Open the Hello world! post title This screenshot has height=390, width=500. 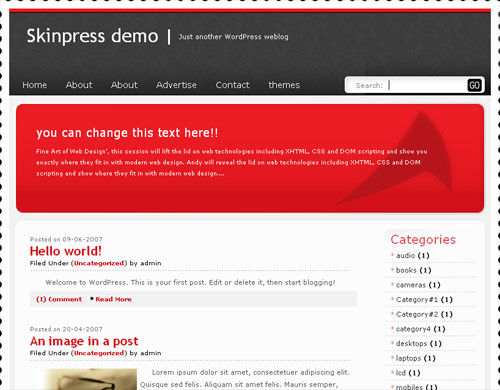coord(66,251)
